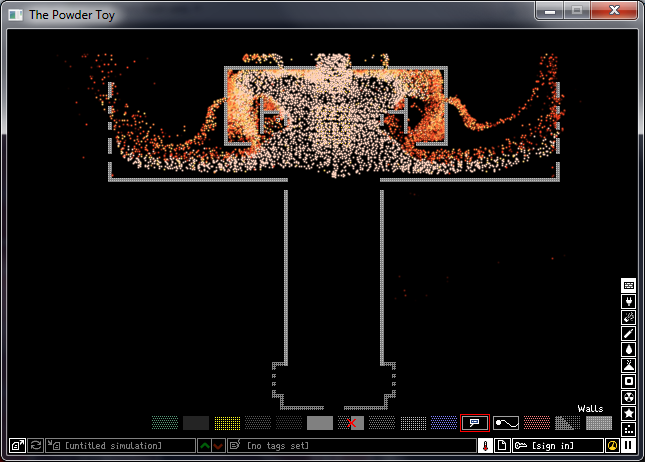Open the Electronics category plug icon
Viewport: 645px width, 462px height.
click(x=628, y=301)
